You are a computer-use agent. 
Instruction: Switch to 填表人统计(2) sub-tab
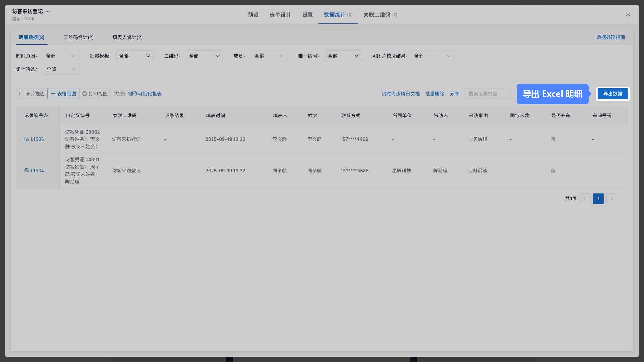tap(128, 37)
